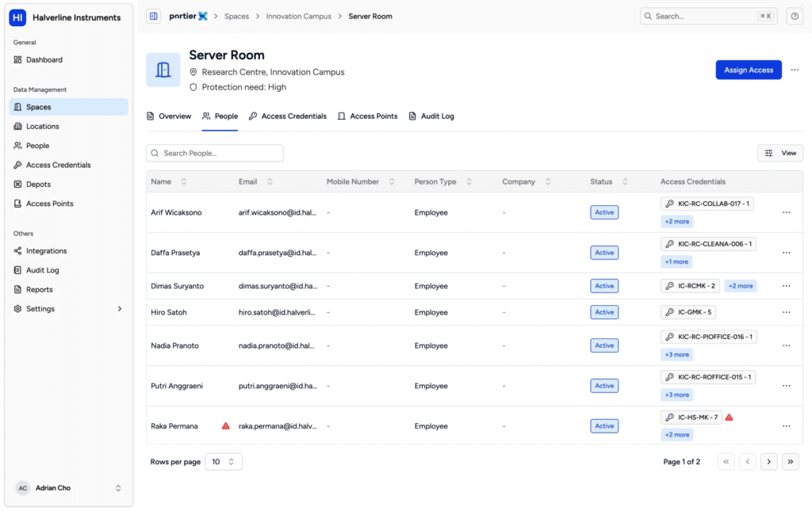This screenshot has height=511, width=812.
Task: Open the Rows per page dropdown
Action: click(x=223, y=462)
